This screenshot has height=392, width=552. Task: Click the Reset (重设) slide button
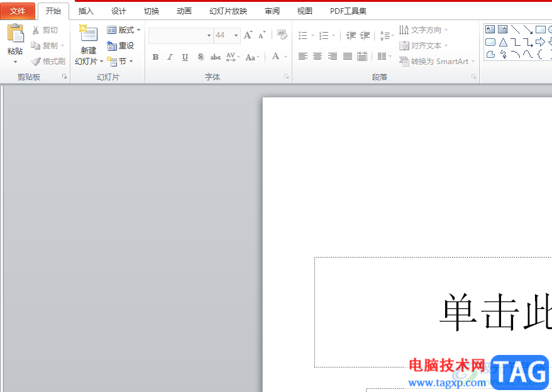[x=121, y=46]
